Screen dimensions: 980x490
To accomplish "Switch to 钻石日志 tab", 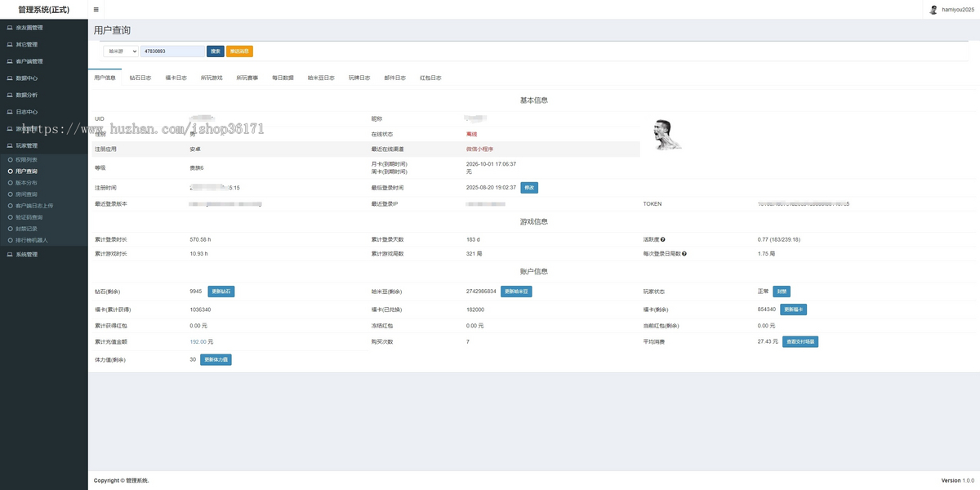I will (x=140, y=78).
